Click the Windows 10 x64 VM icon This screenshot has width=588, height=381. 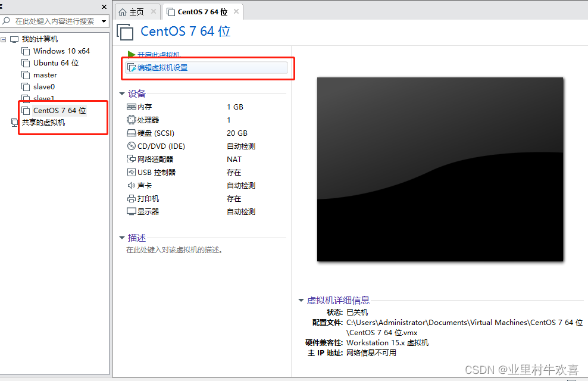tap(26, 51)
